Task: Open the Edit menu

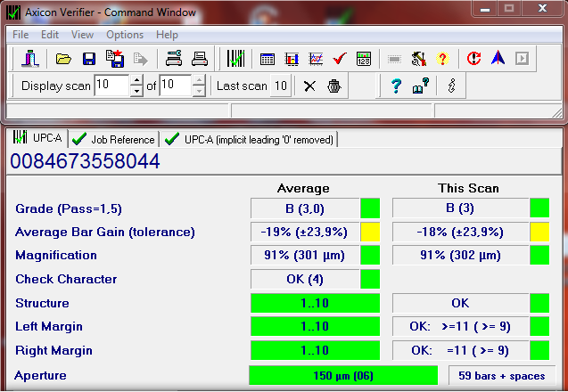Action: [x=50, y=35]
